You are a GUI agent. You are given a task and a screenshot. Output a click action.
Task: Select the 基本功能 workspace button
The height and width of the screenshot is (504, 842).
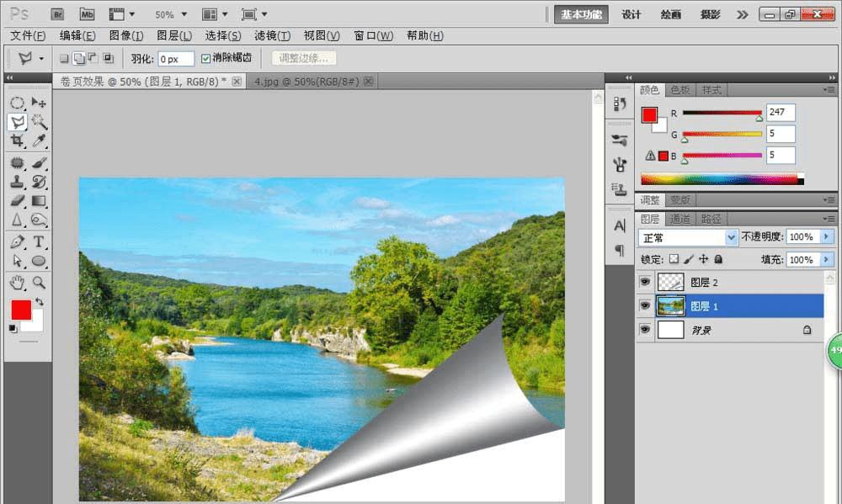tap(581, 14)
